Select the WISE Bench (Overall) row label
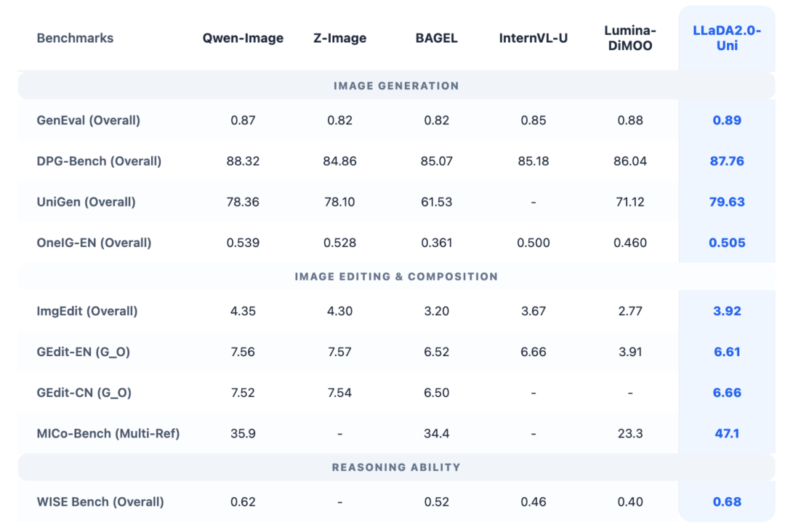Image resolution: width=785 pixels, height=532 pixels. [100, 501]
